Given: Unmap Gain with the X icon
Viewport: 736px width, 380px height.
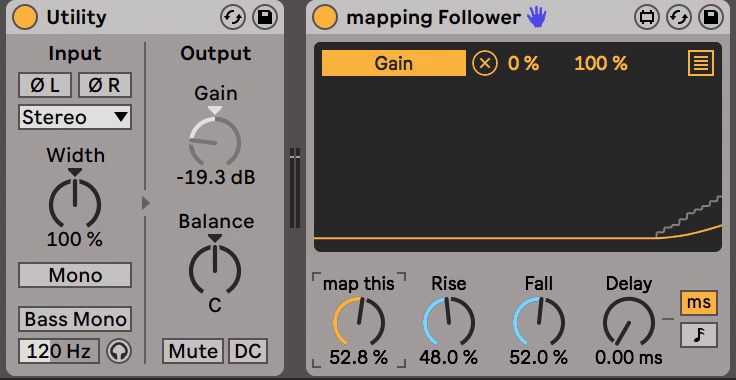Looking at the screenshot, I should pyautogui.click(x=484, y=63).
